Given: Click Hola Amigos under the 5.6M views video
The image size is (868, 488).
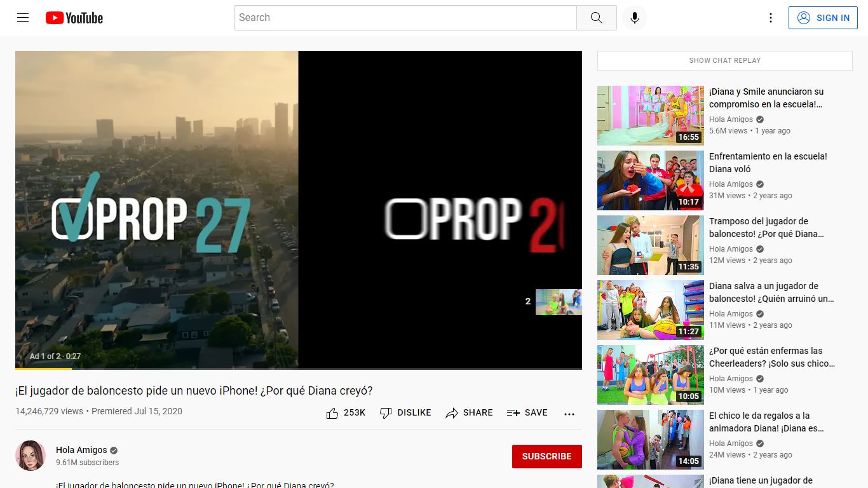Looking at the screenshot, I should click(x=731, y=119).
